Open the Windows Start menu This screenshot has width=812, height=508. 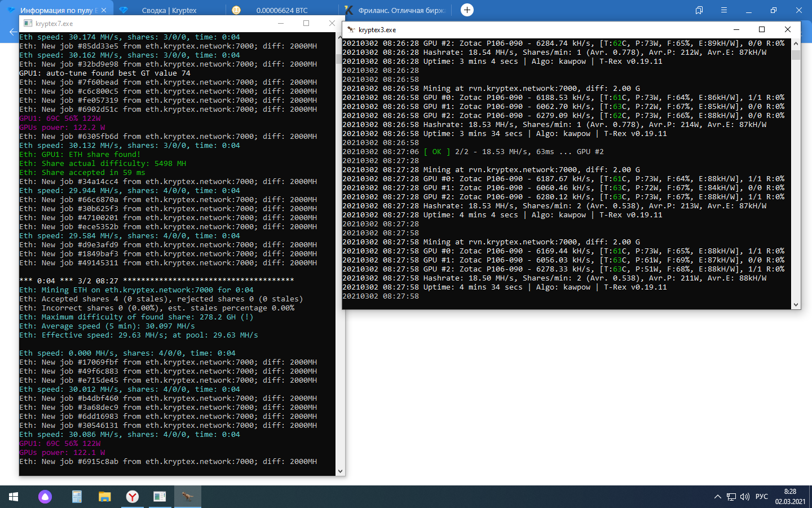[14, 497]
